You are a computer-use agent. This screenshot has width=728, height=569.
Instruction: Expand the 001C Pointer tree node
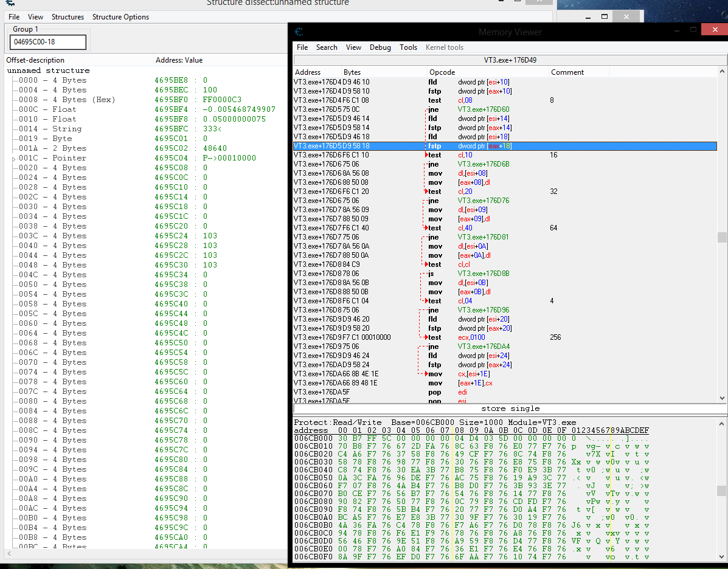14,159
